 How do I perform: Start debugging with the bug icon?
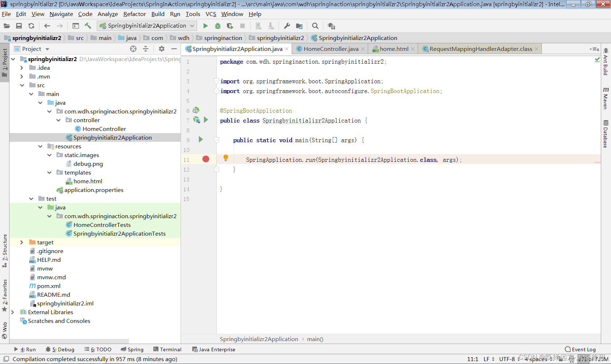coord(218,26)
